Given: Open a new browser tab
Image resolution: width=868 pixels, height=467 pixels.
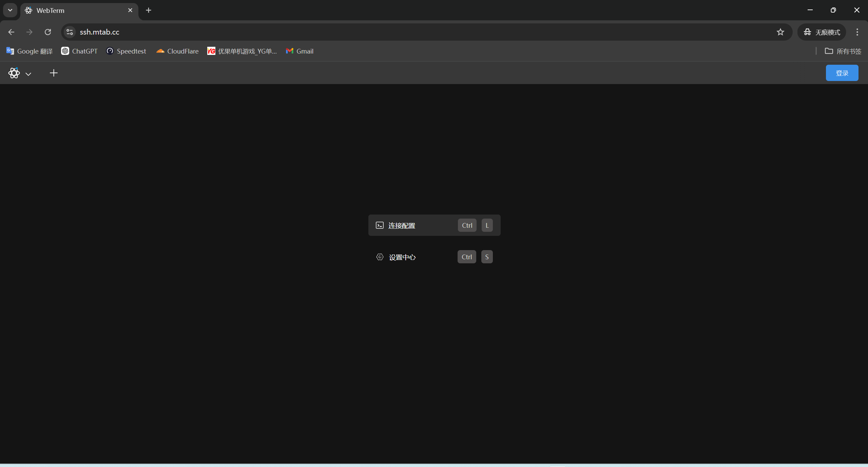Looking at the screenshot, I should click(x=149, y=10).
